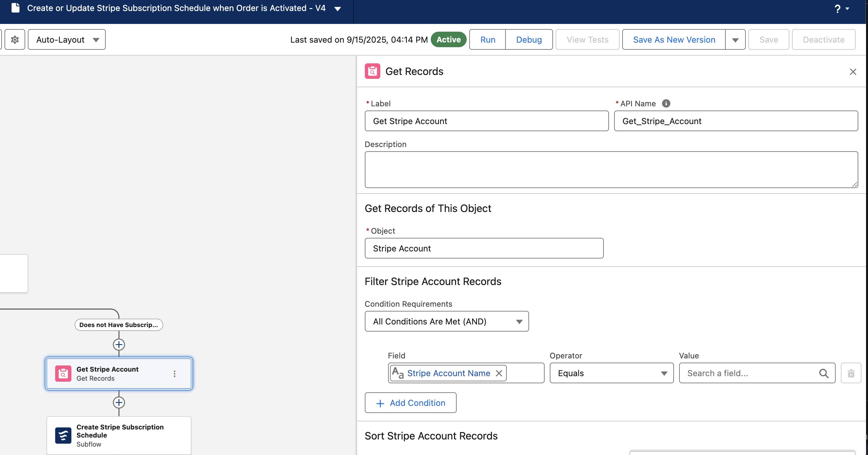The height and width of the screenshot is (455, 868).
Task: Click the API Name info icon
Action: (x=666, y=103)
